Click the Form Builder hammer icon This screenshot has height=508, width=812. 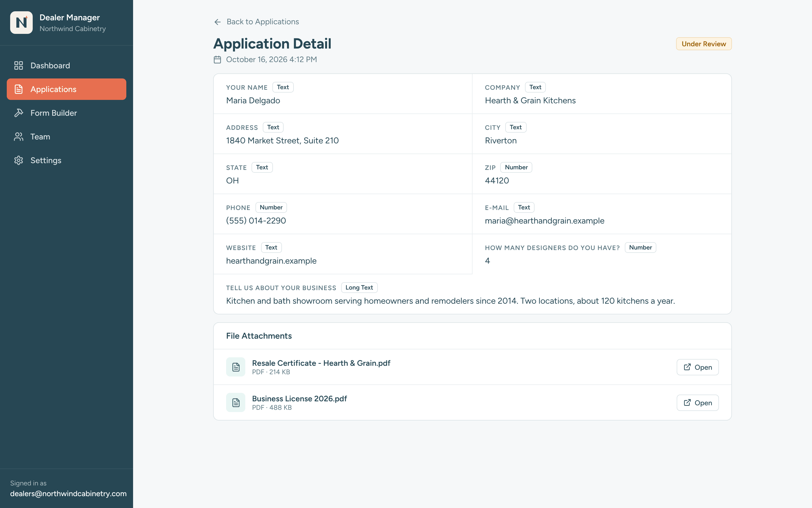18,113
